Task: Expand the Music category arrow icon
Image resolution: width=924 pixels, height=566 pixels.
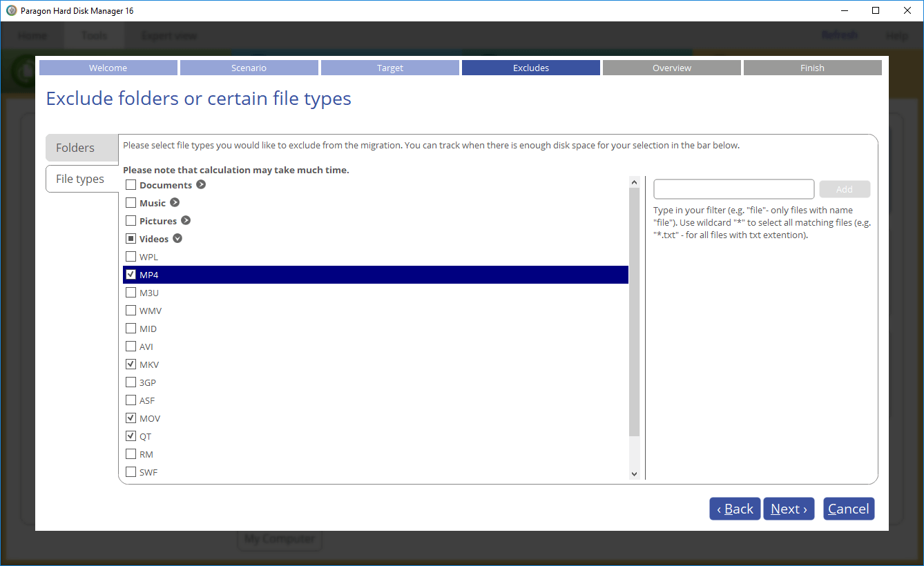Action: coord(174,202)
